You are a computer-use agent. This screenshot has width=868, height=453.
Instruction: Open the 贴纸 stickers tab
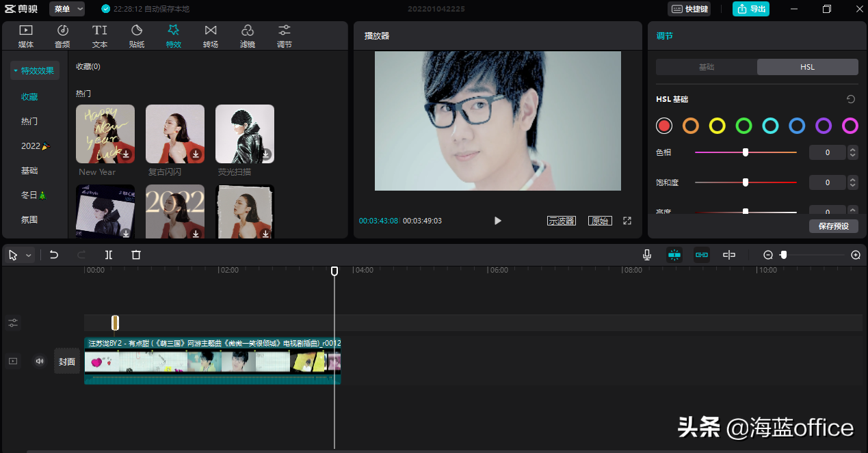click(x=137, y=36)
